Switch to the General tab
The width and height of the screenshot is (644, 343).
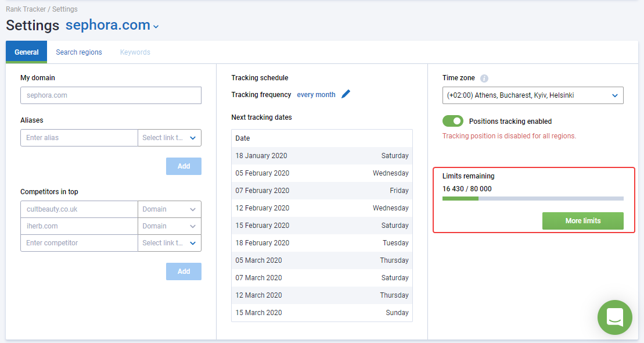[x=26, y=52]
